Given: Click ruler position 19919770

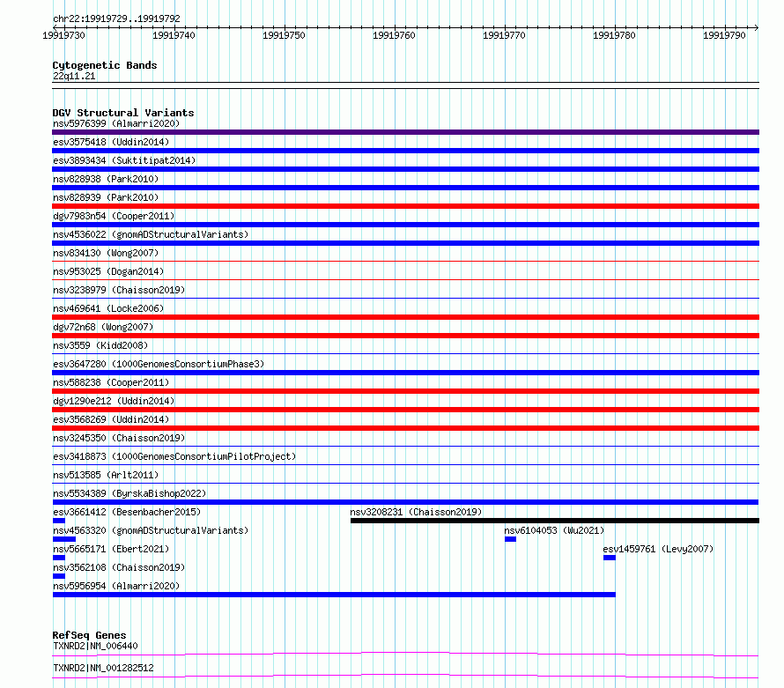Looking at the screenshot, I should [x=504, y=35].
